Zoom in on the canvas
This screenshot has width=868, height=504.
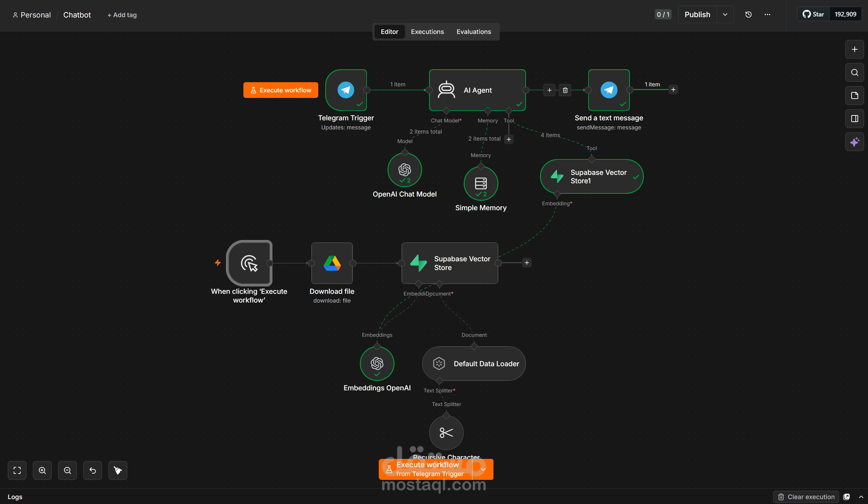coord(42,470)
